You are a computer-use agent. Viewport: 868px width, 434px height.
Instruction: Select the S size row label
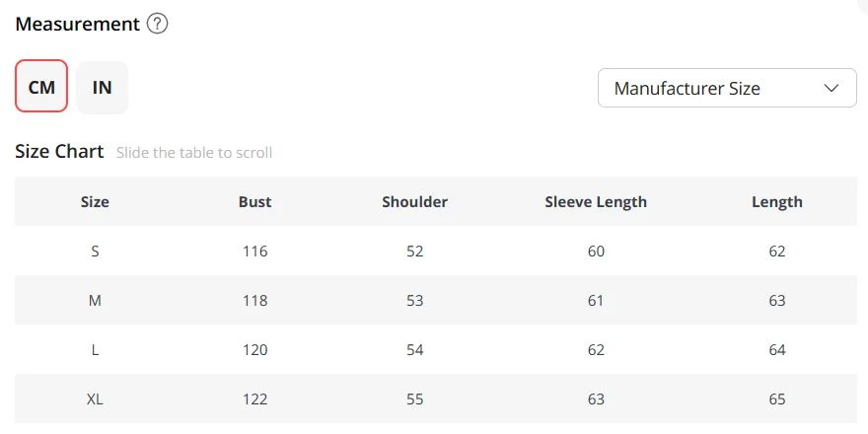pyautogui.click(x=95, y=252)
